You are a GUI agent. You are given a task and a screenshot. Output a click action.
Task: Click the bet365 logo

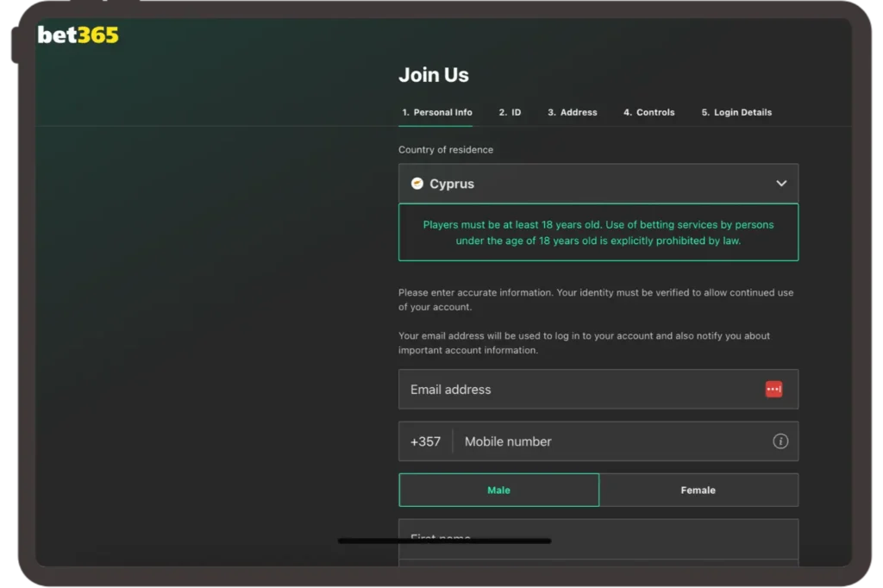(x=78, y=35)
